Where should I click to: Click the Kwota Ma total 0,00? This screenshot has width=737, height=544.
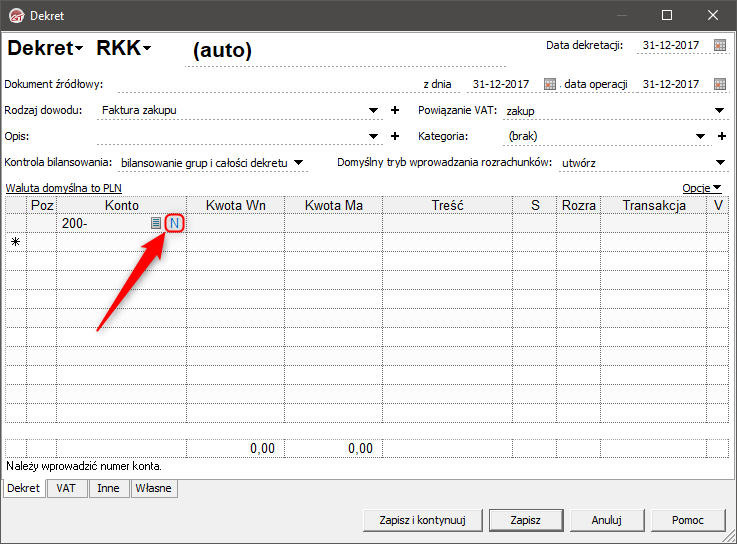[x=360, y=449]
